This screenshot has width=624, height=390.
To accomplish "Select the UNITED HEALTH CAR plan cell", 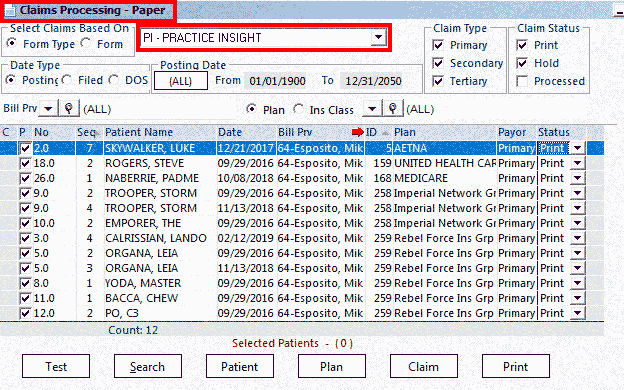I will 445,163.
